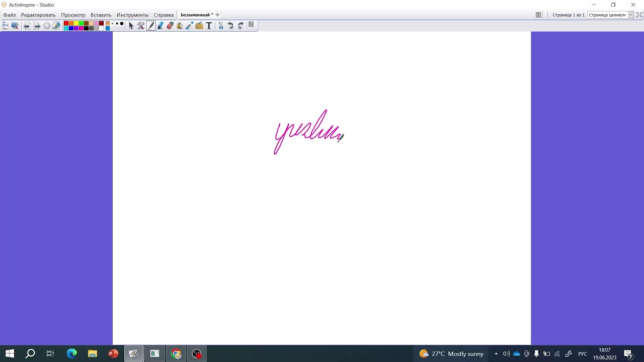Close the Безымянный flipchart tab
Viewport: 644px width, 362px height.
[x=217, y=15]
